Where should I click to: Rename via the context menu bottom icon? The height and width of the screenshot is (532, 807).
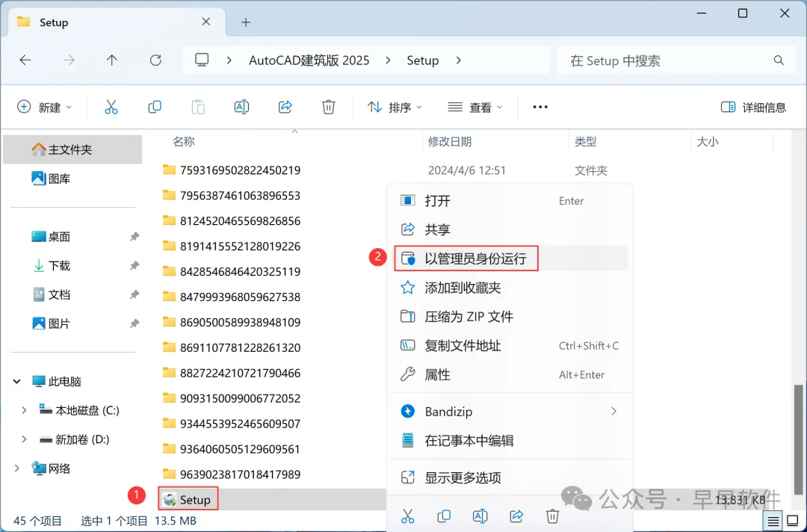480,516
